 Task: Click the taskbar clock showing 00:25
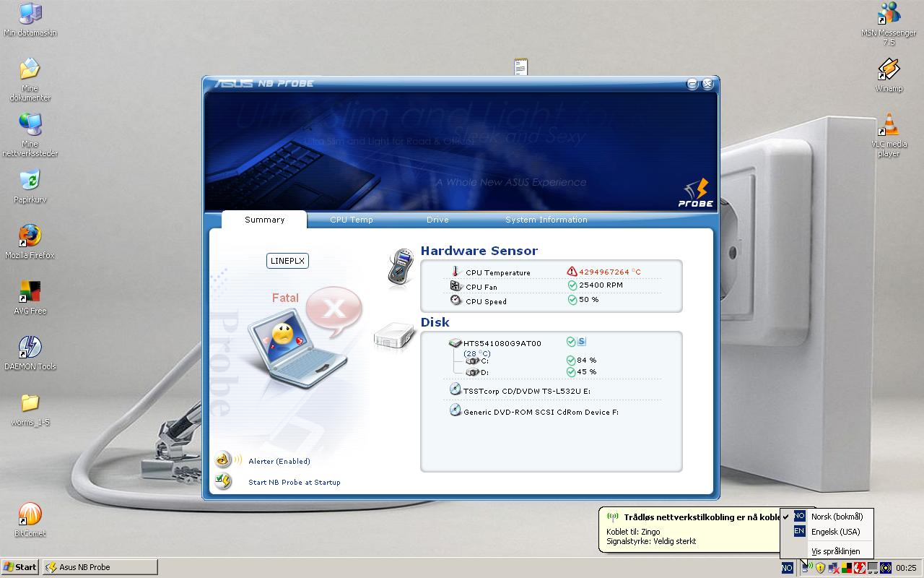[906, 568]
